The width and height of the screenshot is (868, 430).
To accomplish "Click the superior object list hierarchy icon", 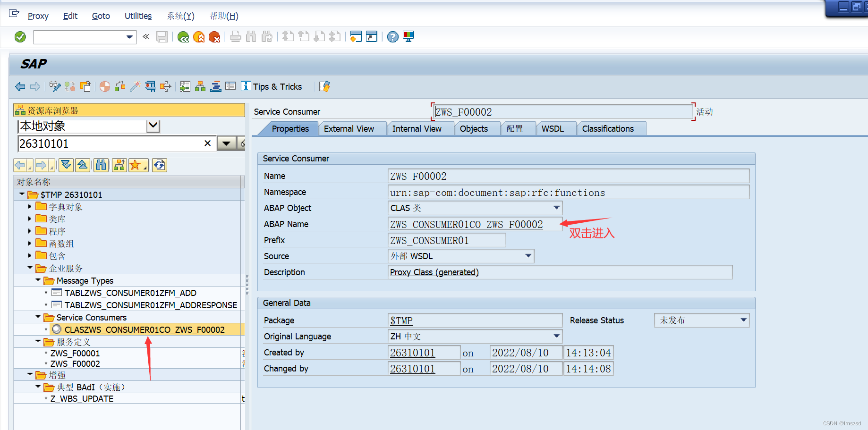I will click(x=119, y=165).
